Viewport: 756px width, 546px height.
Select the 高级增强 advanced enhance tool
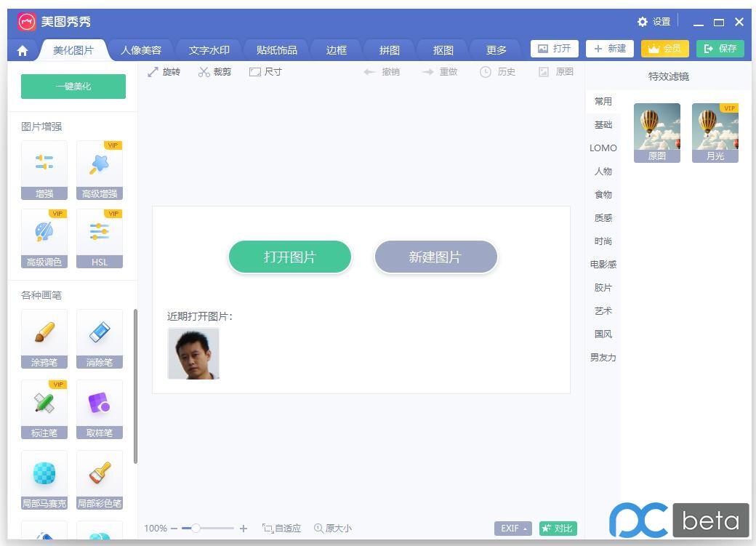tap(100, 170)
